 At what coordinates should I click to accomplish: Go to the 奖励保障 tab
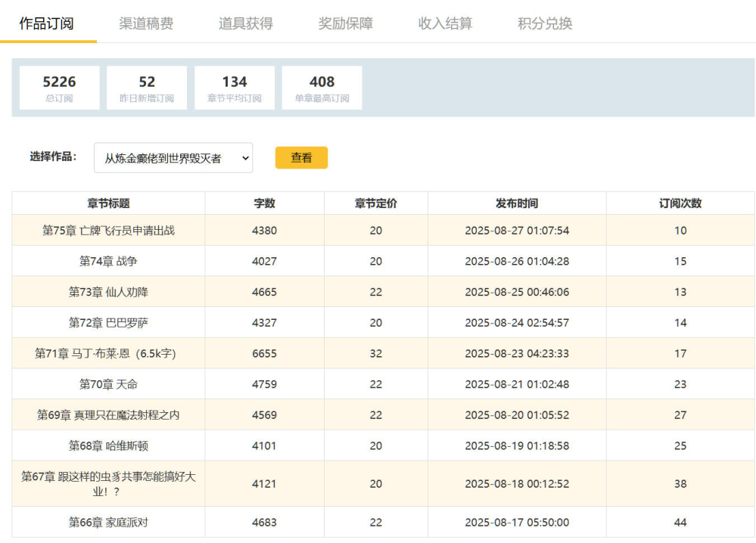[x=345, y=23]
